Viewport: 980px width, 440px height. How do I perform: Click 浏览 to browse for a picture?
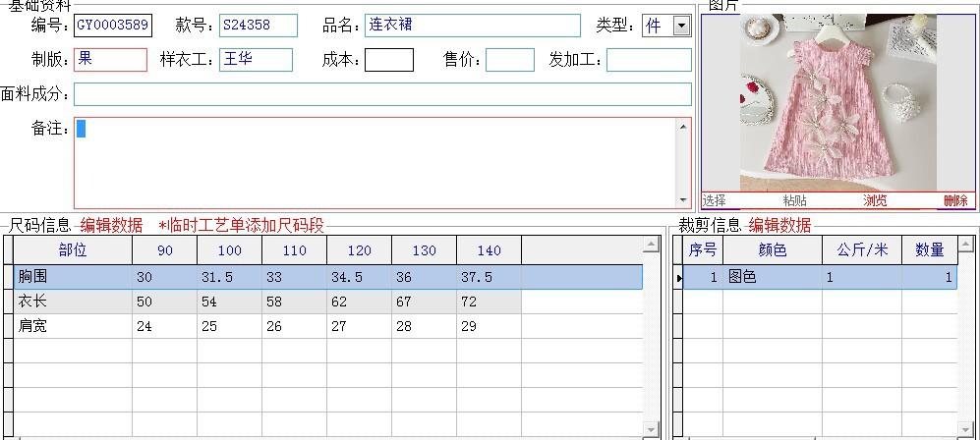[x=875, y=200]
